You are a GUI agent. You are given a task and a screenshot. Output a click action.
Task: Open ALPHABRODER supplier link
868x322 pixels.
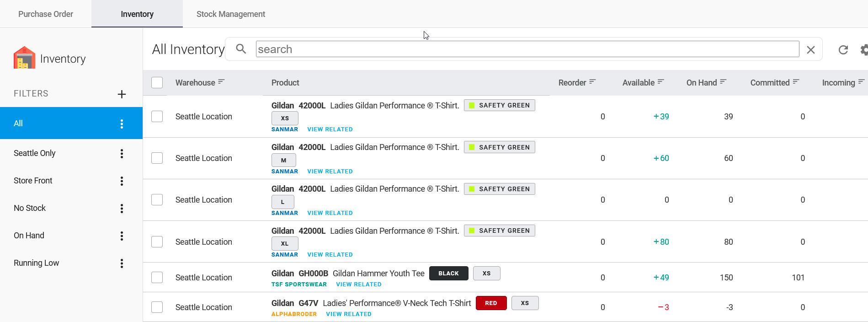294,314
